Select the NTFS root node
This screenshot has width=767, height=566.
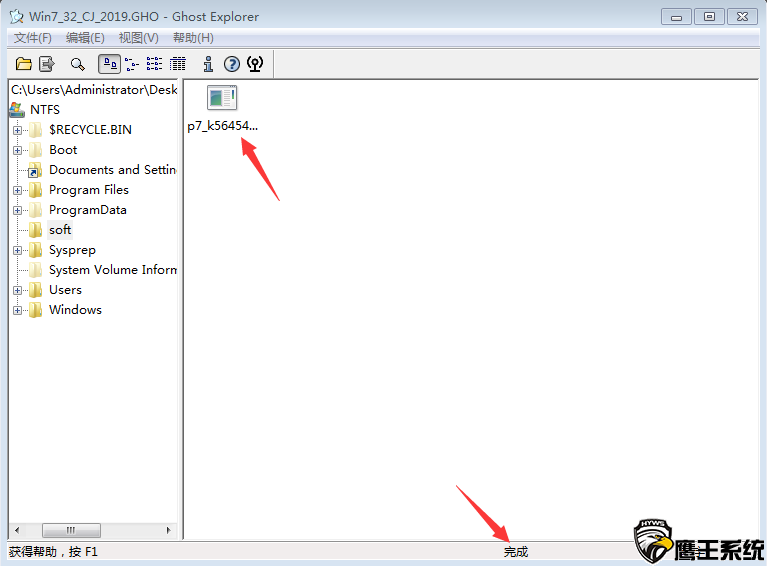(45, 110)
